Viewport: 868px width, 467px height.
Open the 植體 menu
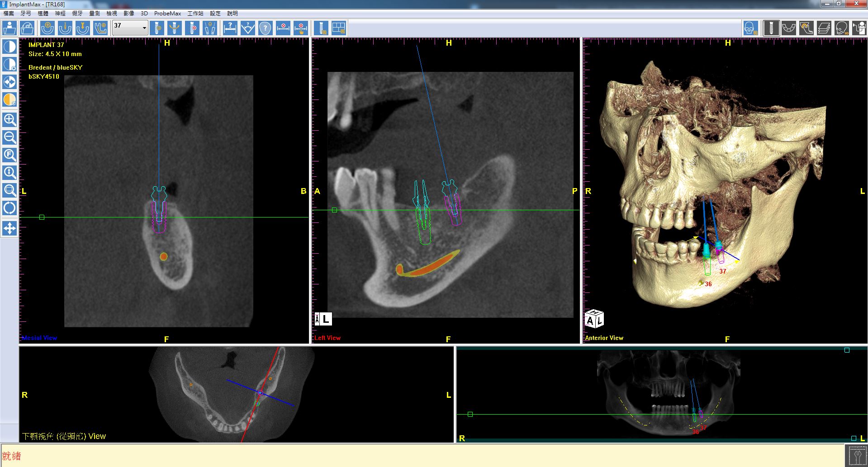pos(43,14)
